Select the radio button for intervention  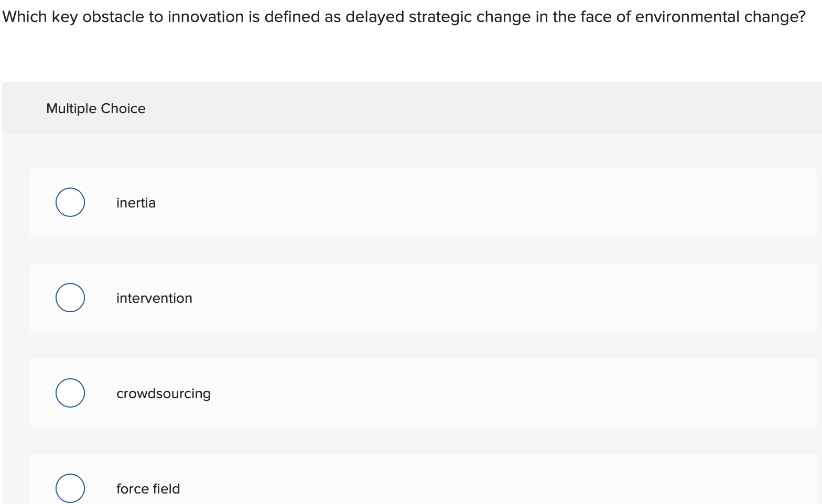70,297
